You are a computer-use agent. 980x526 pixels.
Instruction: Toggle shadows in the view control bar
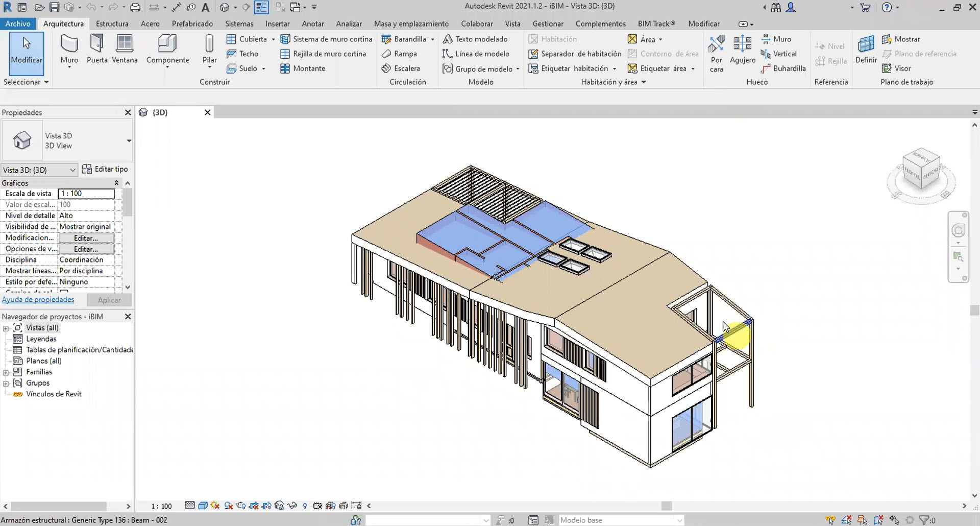tap(228, 506)
